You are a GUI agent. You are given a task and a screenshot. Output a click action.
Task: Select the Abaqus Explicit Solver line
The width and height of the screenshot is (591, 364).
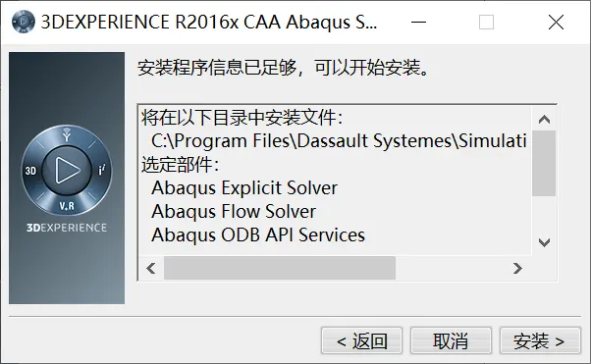(x=244, y=187)
